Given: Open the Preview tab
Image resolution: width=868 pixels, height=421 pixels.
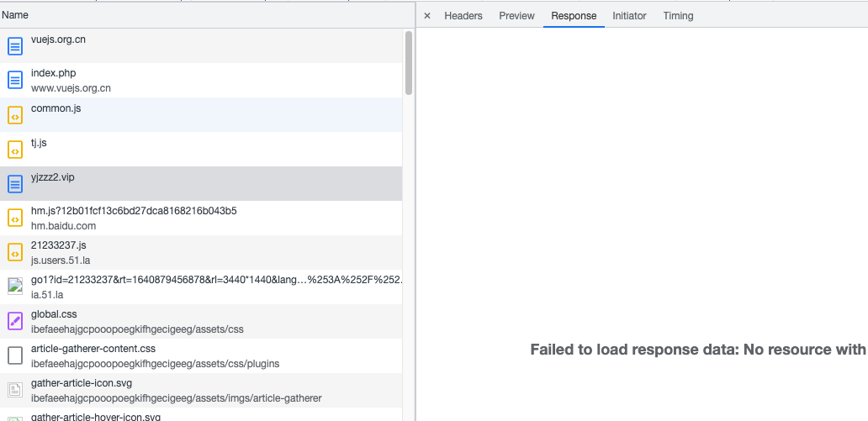Looking at the screenshot, I should [516, 16].
